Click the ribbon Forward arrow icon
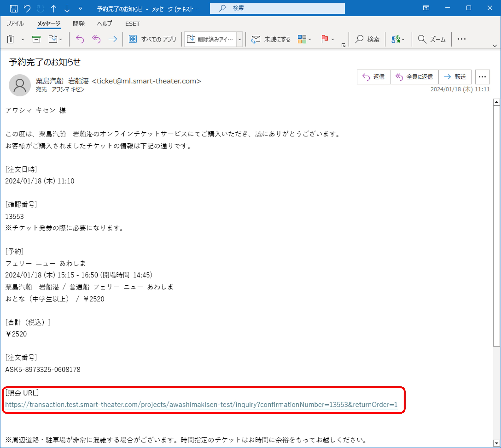Image resolution: width=501 pixels, height=448 pixels. (x=113, y=39)
